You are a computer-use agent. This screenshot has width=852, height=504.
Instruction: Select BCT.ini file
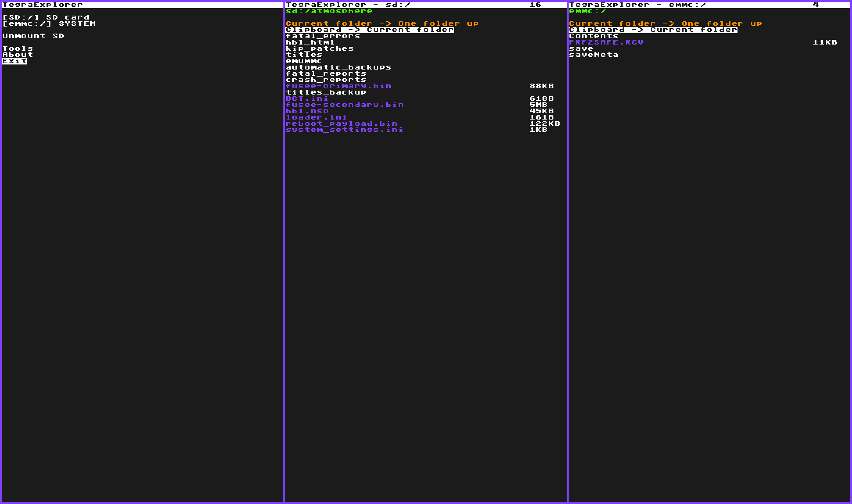pyautogui.click(x=306, y=98)
